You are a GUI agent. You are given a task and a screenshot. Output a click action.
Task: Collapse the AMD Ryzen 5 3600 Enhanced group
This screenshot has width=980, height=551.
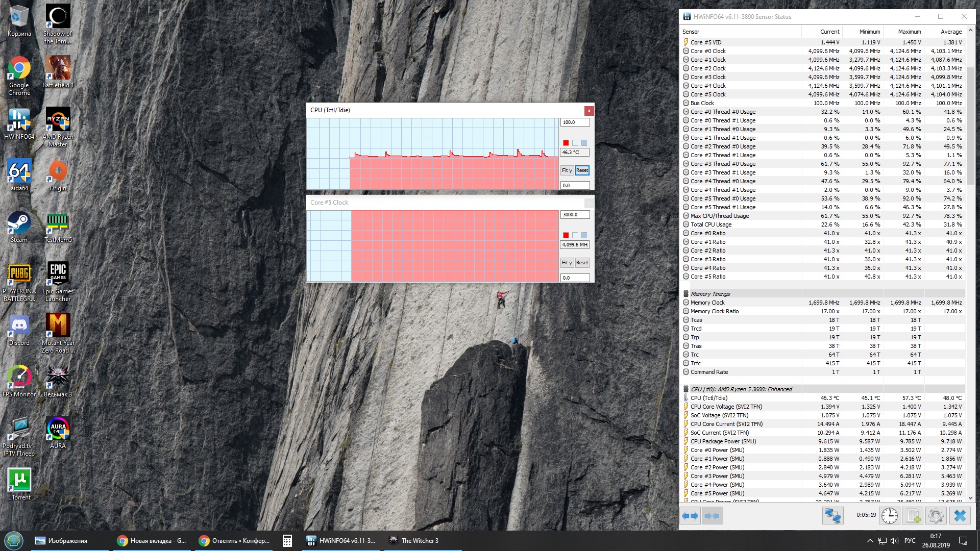point(741,389)
